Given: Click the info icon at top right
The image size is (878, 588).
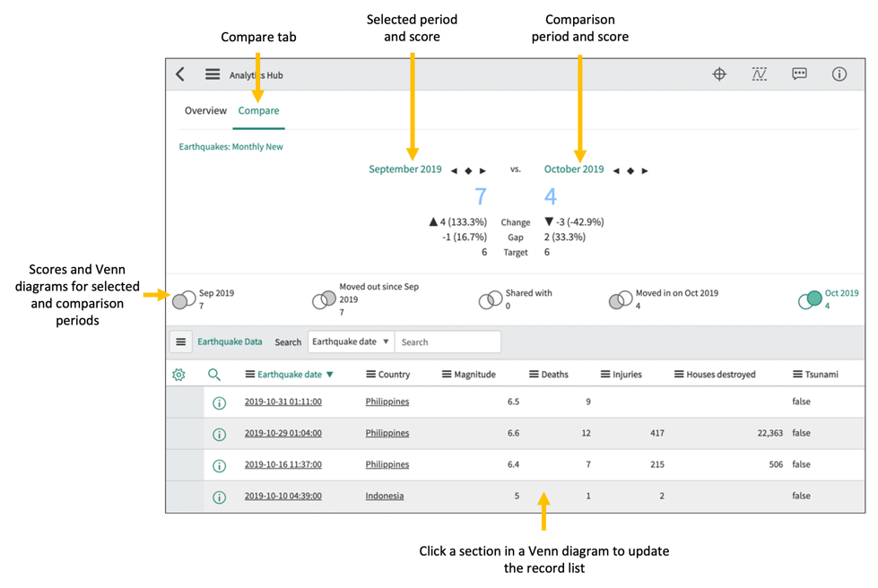Looking at the screenshot, I should (x=839, y=74).
